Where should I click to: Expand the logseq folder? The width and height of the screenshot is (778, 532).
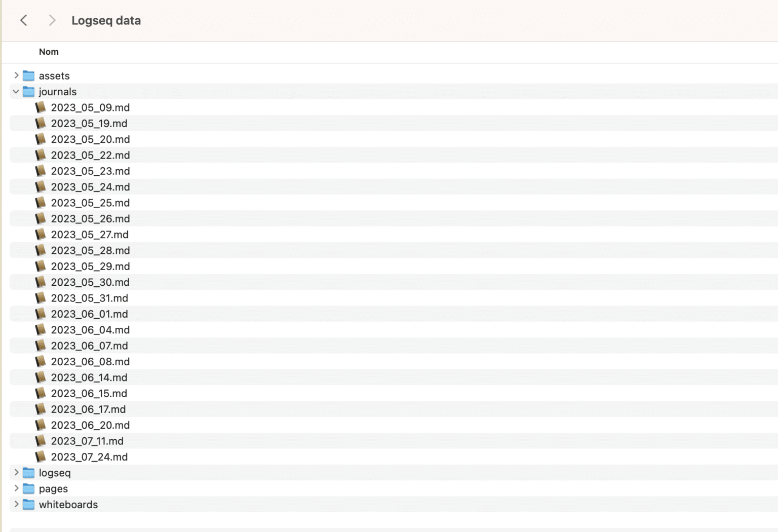click(x=16, y=473)
